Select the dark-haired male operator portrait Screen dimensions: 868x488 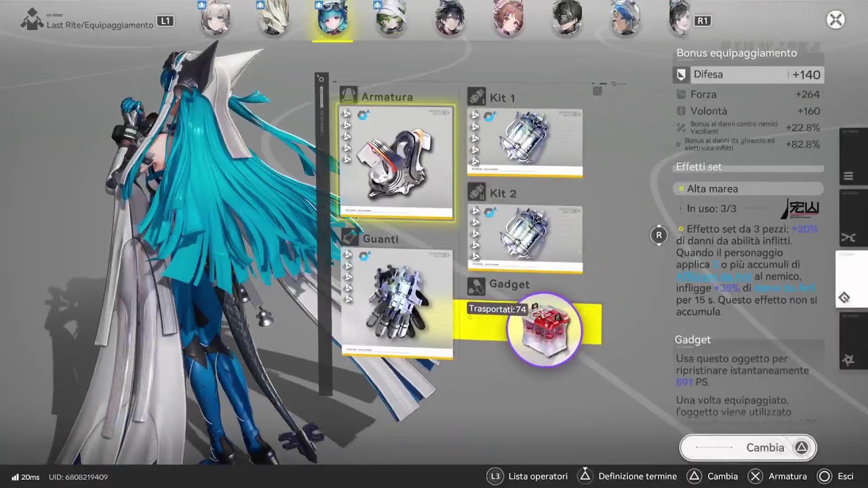tap(450, 18)
